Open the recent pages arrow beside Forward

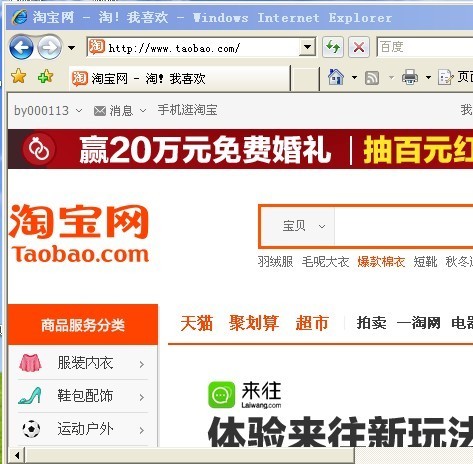pos(71,48)
